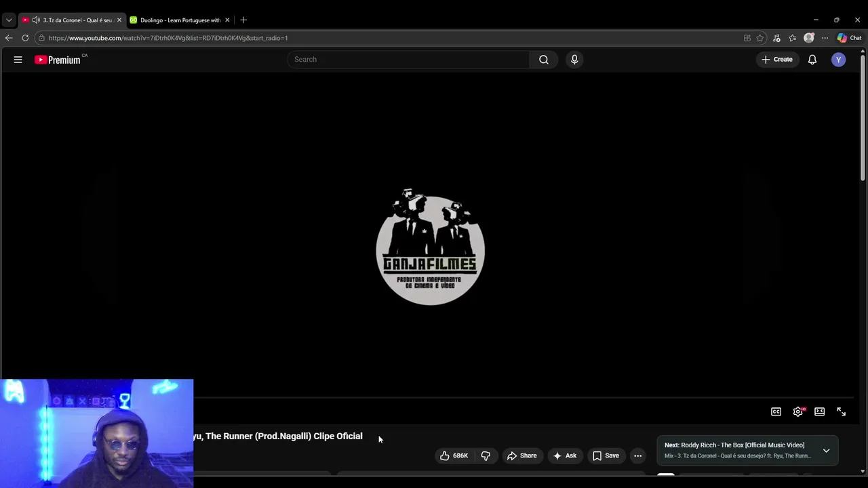This screenshot has height=488, width=868.
Task: Click the Next: Roddy Ricch - The Box text
Action: (x=734, y=445)
